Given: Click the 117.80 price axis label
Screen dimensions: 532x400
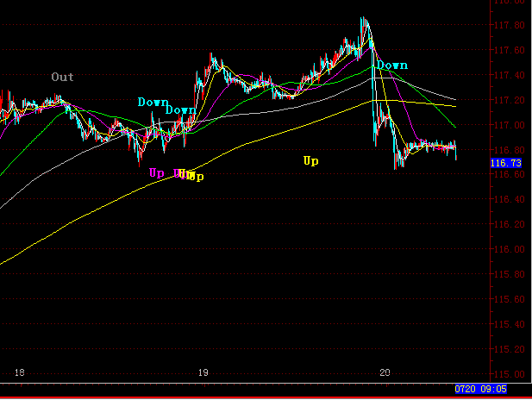Looking at the screenshot, I should point(510,25).
